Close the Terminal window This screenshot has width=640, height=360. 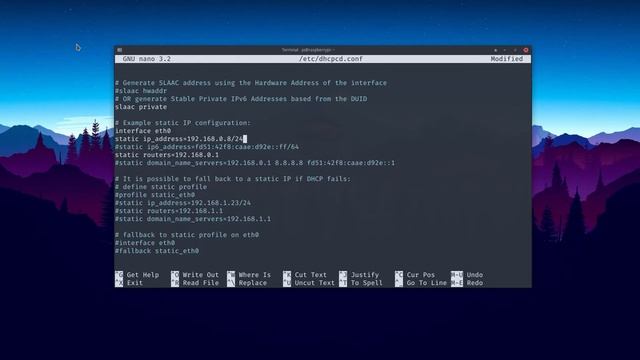[x=526, y=50]
